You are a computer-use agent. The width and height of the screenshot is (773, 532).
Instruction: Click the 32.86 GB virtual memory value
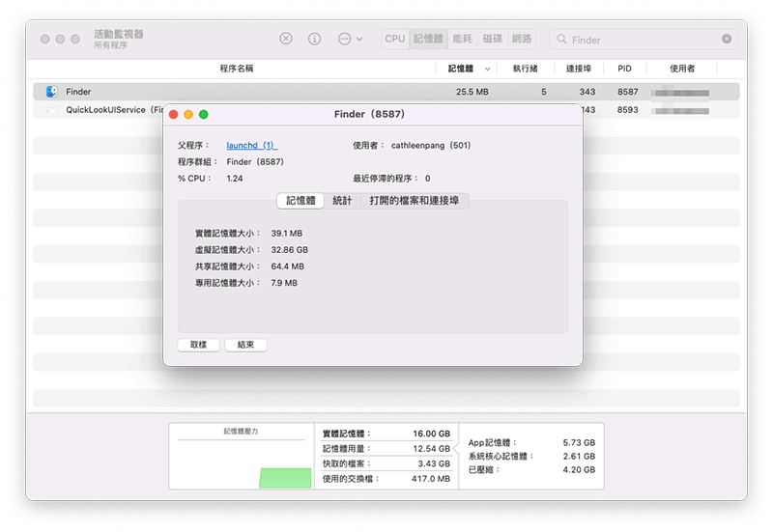point(289,250)
